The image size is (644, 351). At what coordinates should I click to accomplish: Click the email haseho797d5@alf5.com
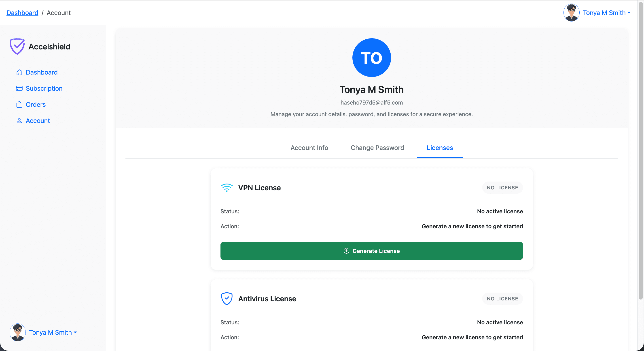pos(371,103)
